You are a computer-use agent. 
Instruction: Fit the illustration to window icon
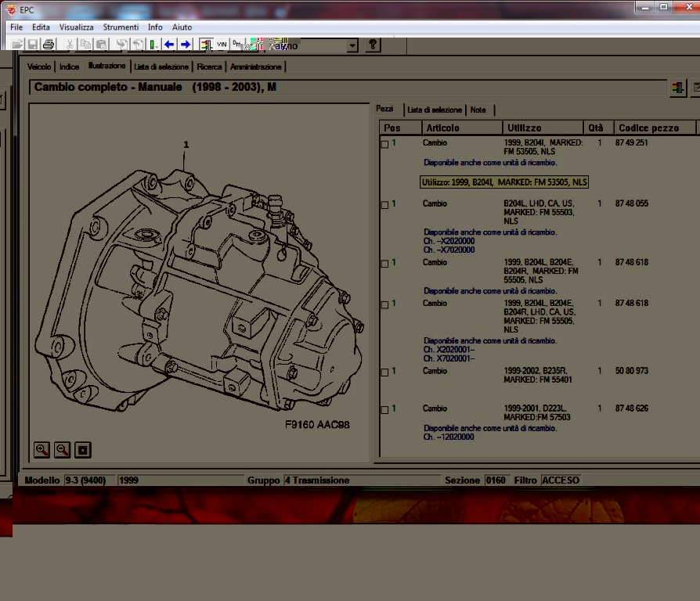(82, 450)
